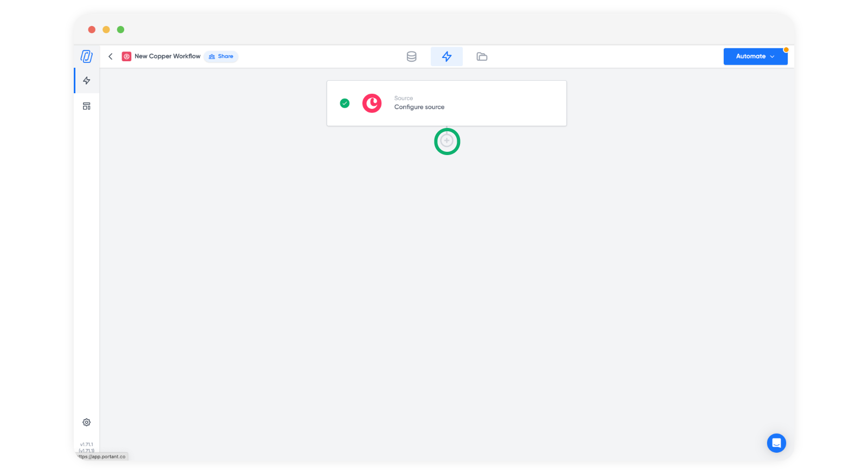This screenshot has width=868, height=476.
Task: Open settings with the gear icon
Action: click(x=87, y=422)
